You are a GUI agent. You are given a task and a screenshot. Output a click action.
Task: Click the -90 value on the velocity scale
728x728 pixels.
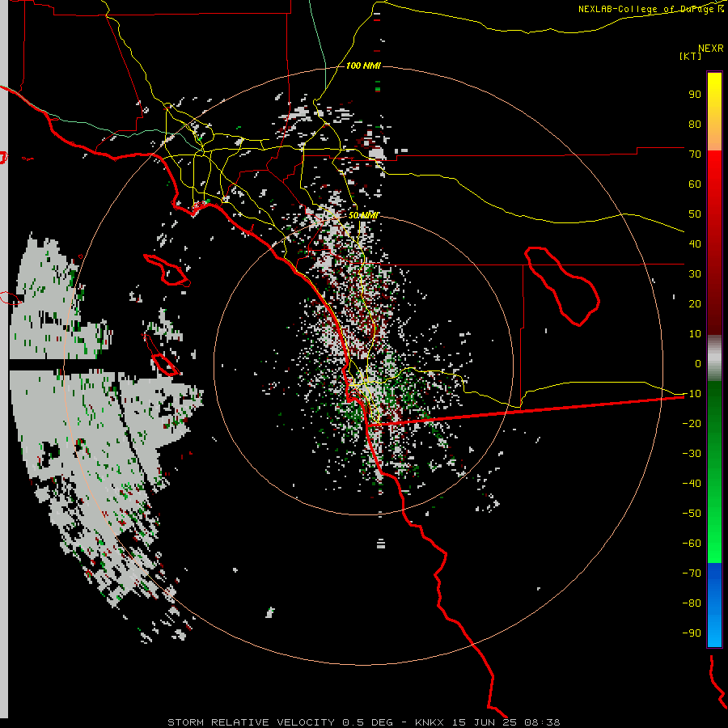pos(692,633)
